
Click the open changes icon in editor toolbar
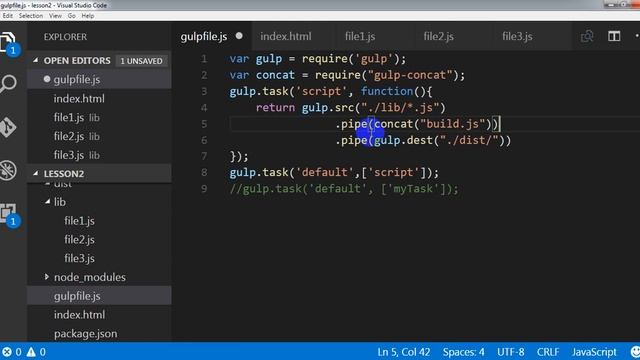(x=587, y=36)
